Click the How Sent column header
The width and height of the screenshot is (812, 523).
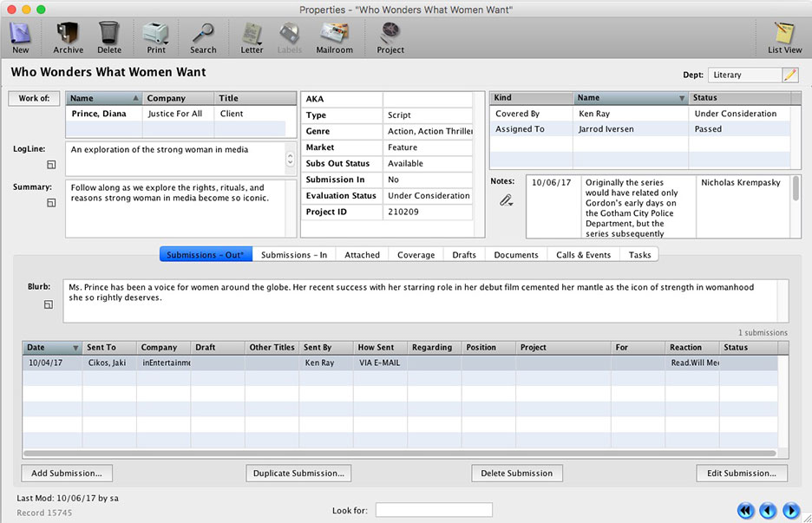[x=381, y=348]
